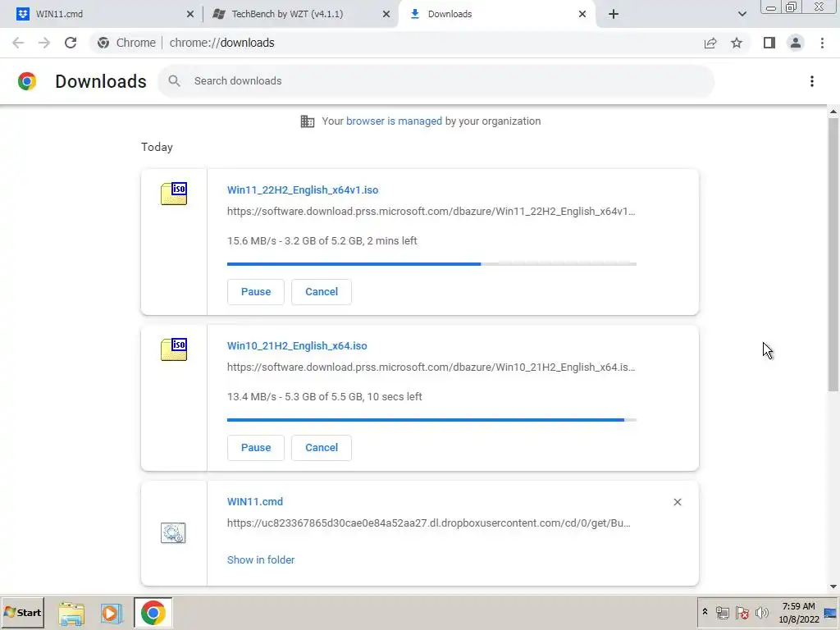Click the Chrome logo beside Downloads title
840x630 pixels.
[x=27, y=81]
